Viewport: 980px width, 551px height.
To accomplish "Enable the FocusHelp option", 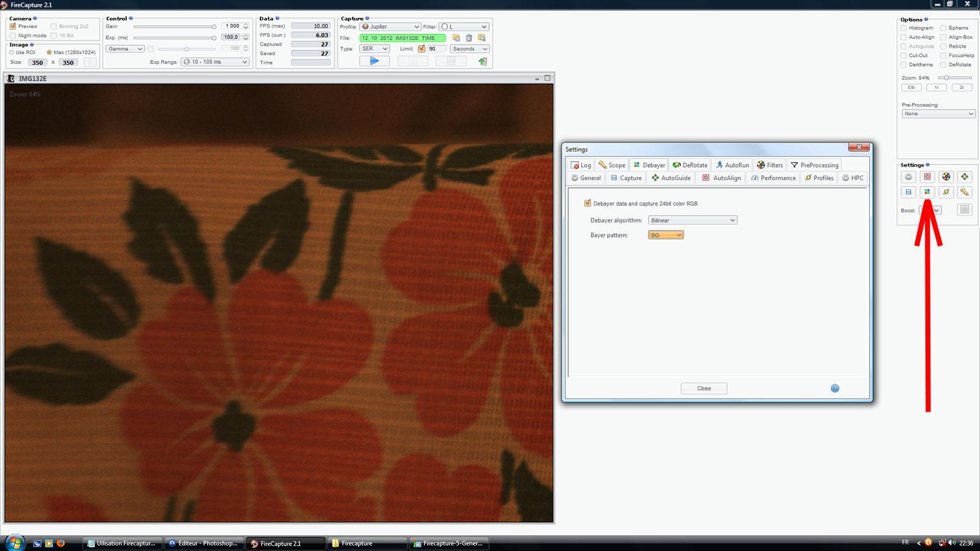I will [943, 56].
